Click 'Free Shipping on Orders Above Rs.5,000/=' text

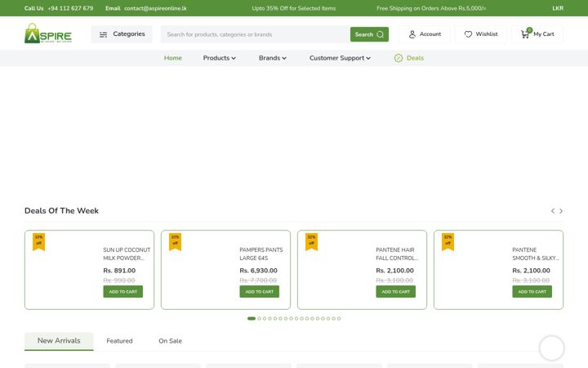pos(432,8)
